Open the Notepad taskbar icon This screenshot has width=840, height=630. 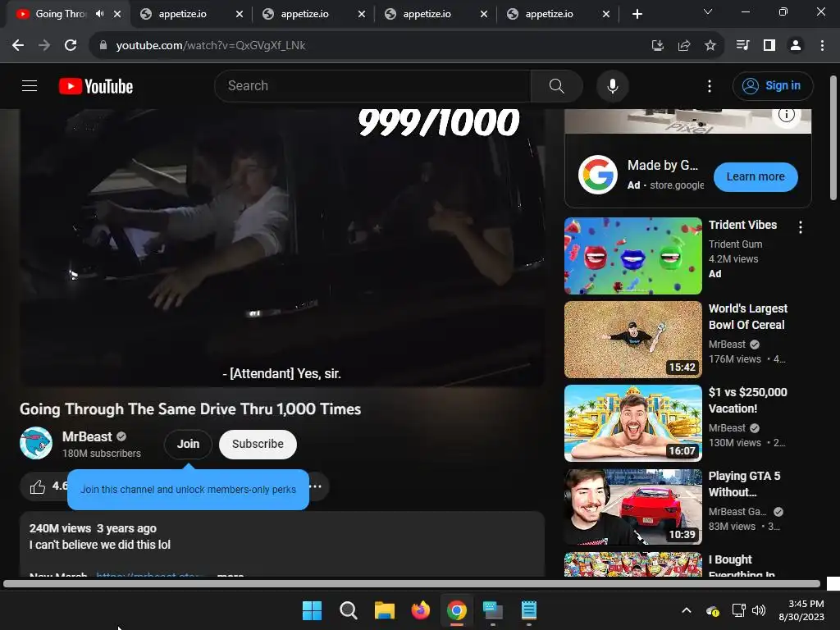(529, 610)
